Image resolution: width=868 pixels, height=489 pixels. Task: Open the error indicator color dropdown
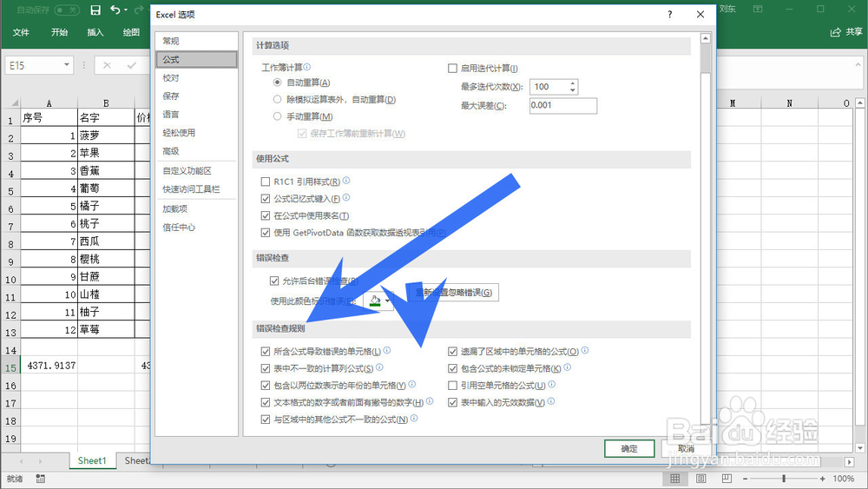(x=387, y=301)
